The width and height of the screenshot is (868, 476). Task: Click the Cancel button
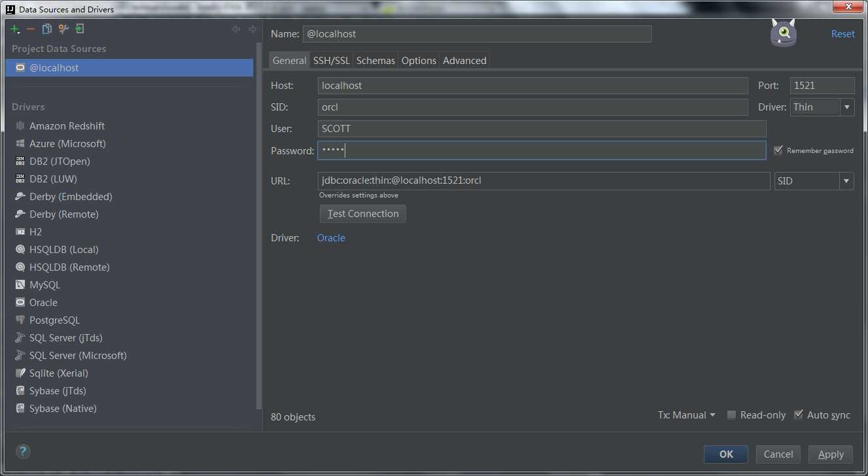pos(778,454)
